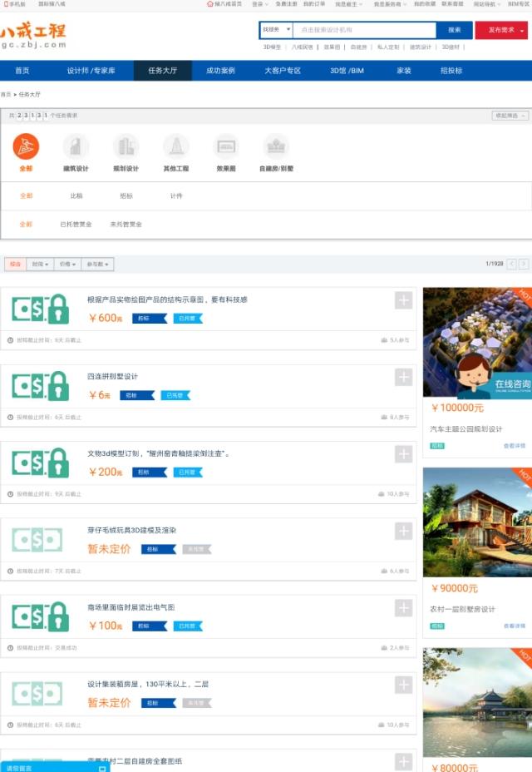Image resolution: width=532 pixels, height=772 pixels.
Task: Click the 手机版 phone icon link
Action: (x=15, y=4)
